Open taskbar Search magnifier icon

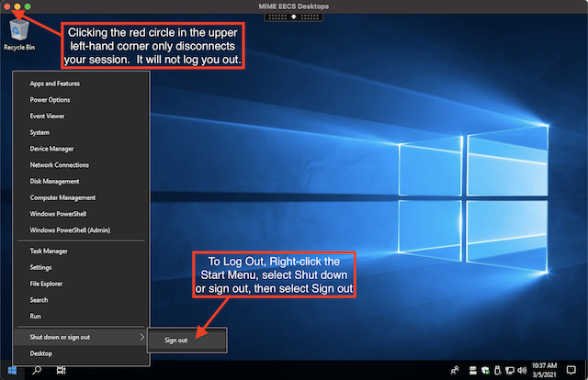pyautogui.click(x=37, y=370)
